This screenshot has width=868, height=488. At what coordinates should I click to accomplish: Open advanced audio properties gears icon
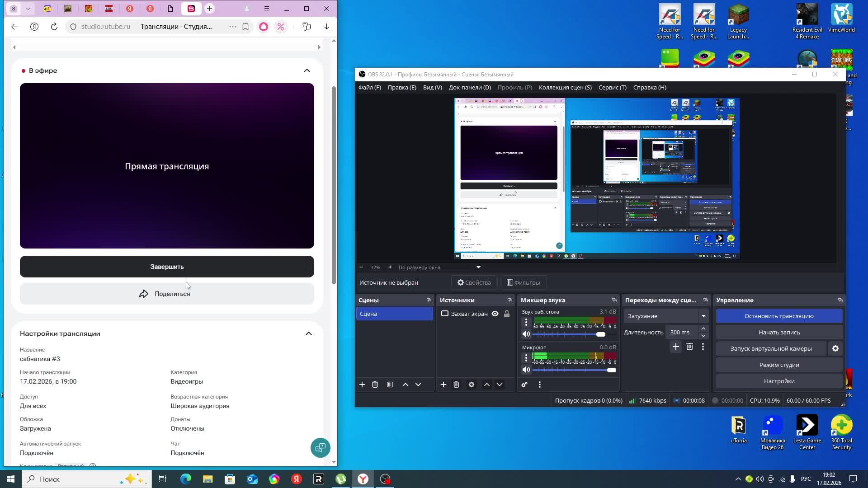pos(524,385)
